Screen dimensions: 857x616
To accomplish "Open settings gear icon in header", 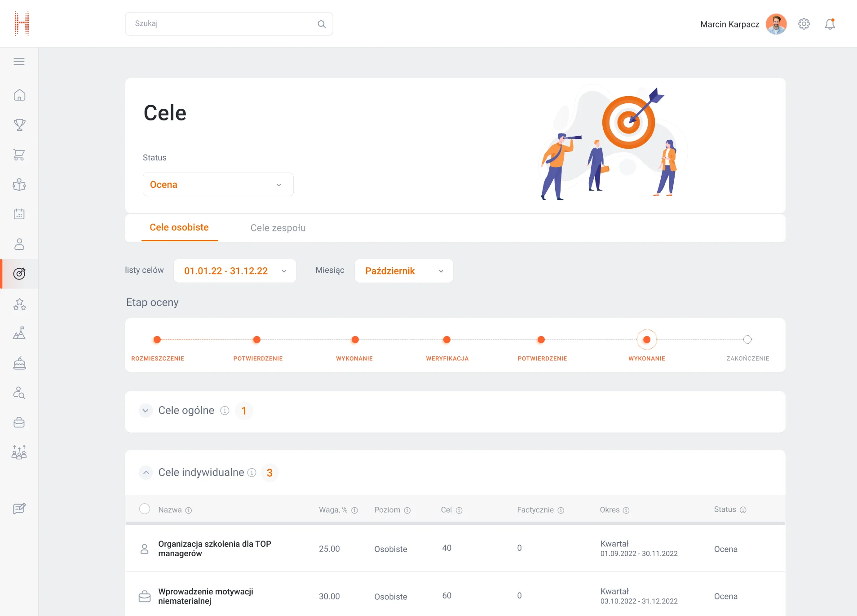I will [804, 24].
